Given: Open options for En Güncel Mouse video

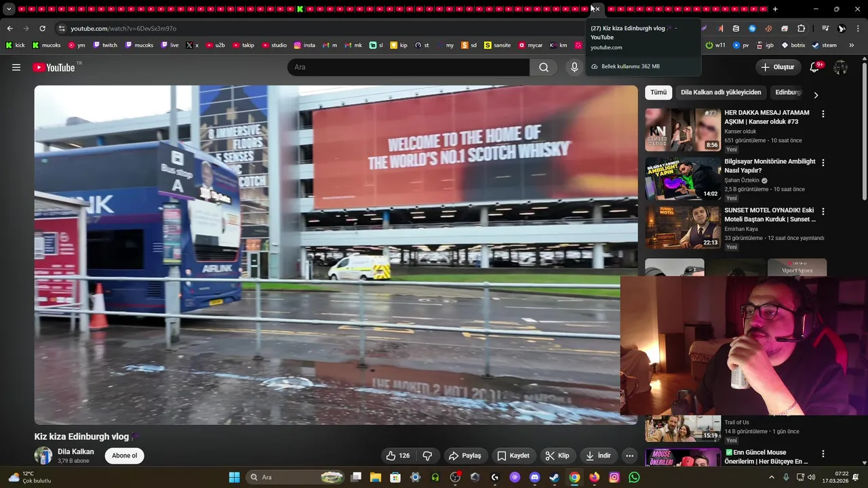Looking at the screenshot, I should click(x=823, y=454).
